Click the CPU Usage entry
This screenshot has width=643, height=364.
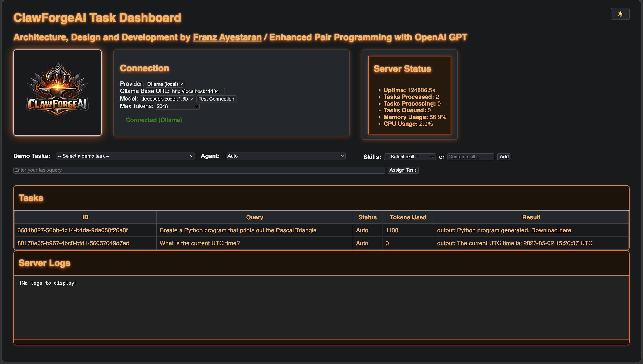[x=408, y=124]
